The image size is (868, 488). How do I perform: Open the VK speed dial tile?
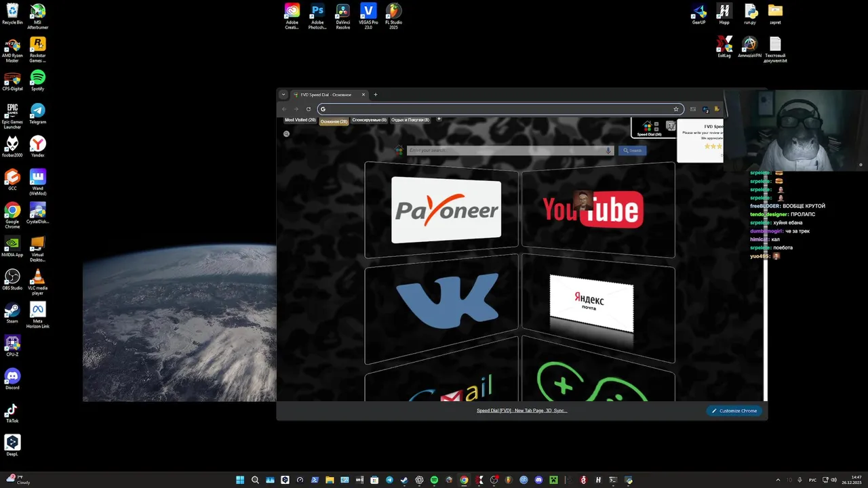point(441,308)
